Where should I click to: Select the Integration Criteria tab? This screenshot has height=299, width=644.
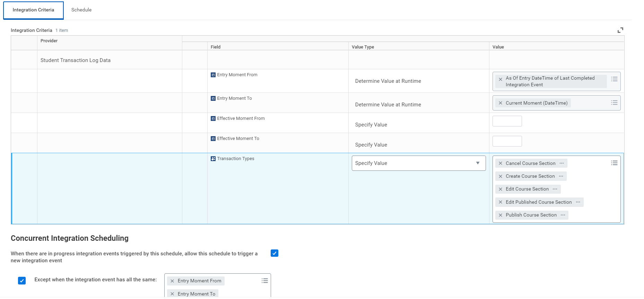pos(33,10)
